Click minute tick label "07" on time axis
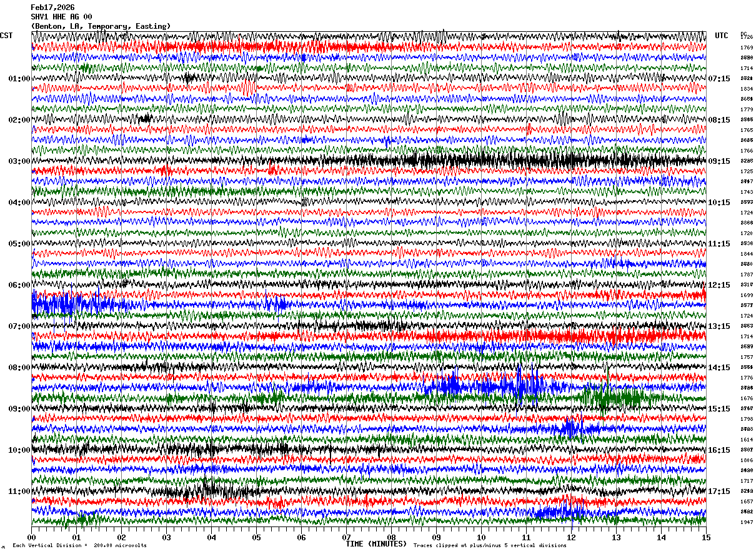The height and width of the screenshot is (554, 756). [346, 537]
